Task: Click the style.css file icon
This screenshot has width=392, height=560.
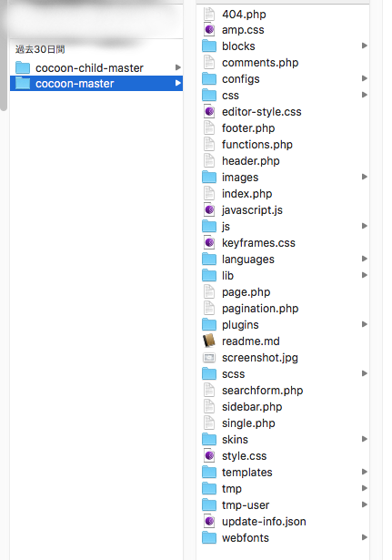Action: tap(209, 455)
